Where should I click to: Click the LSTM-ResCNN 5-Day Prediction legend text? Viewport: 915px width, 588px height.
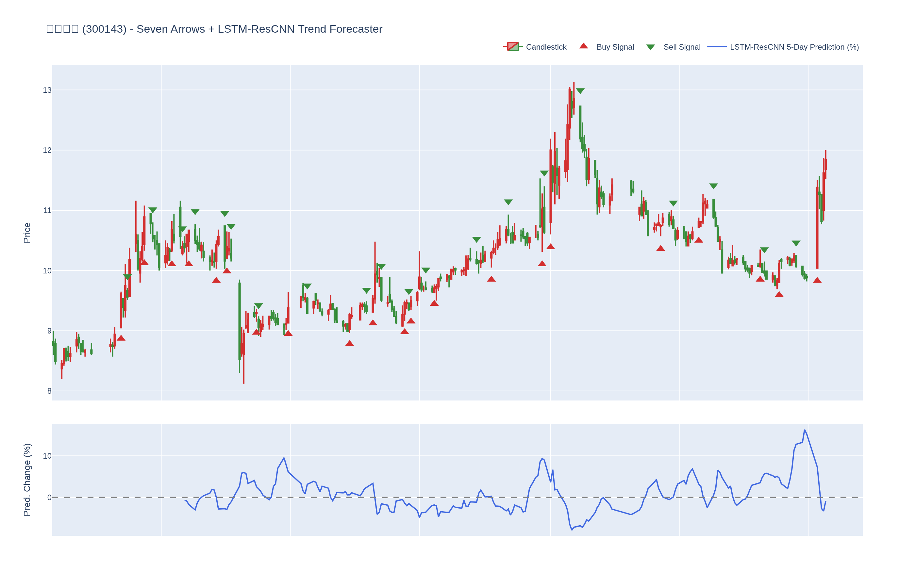pyautogui.click(x=794, y=47)
